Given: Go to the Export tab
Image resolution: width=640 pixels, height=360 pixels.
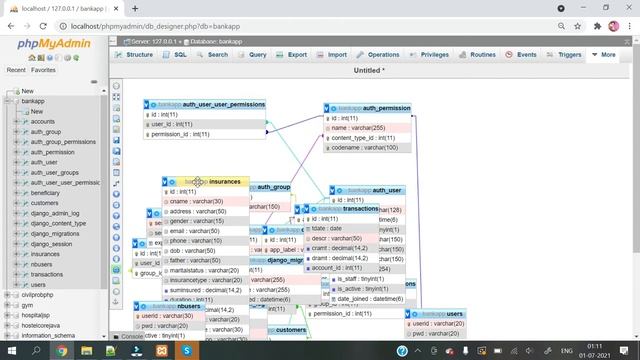Looking at the screenshot, I should 291,55.
